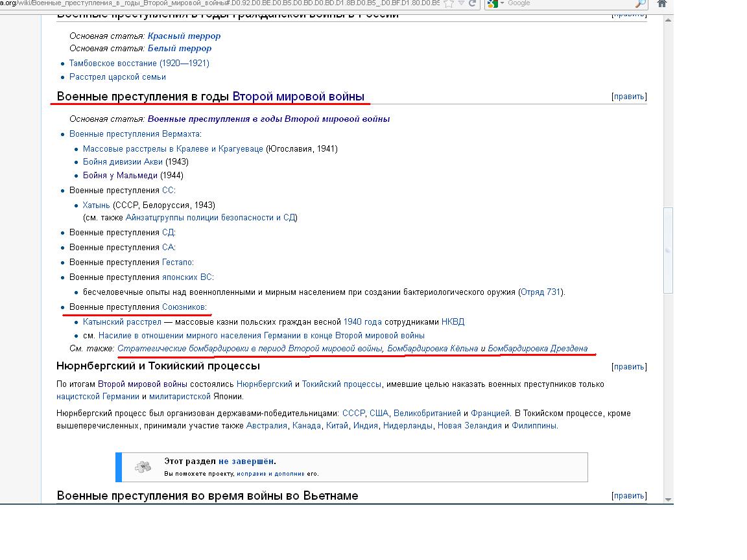
Task: Open the СС link
Action: pyautogui.click(x=168, y=190)
